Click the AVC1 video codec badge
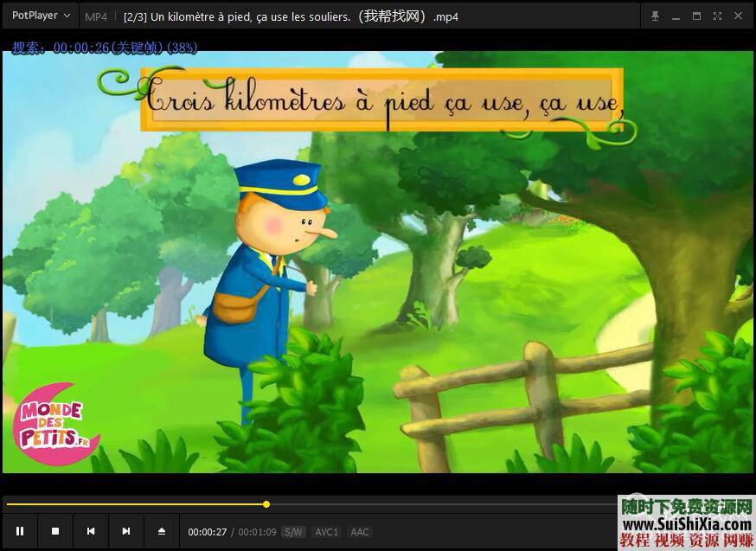The height and width of the screenshot is (551, 756). pyautogui.click(x=327, y=532)
